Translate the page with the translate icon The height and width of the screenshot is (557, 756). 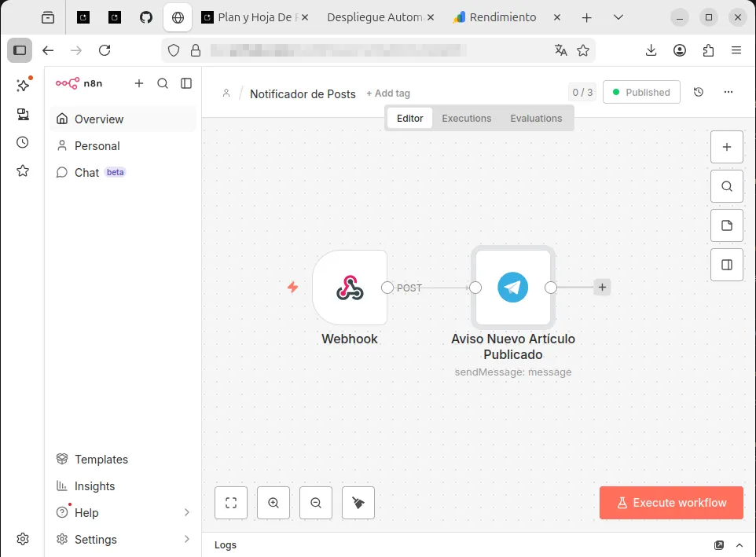(561, 50)
